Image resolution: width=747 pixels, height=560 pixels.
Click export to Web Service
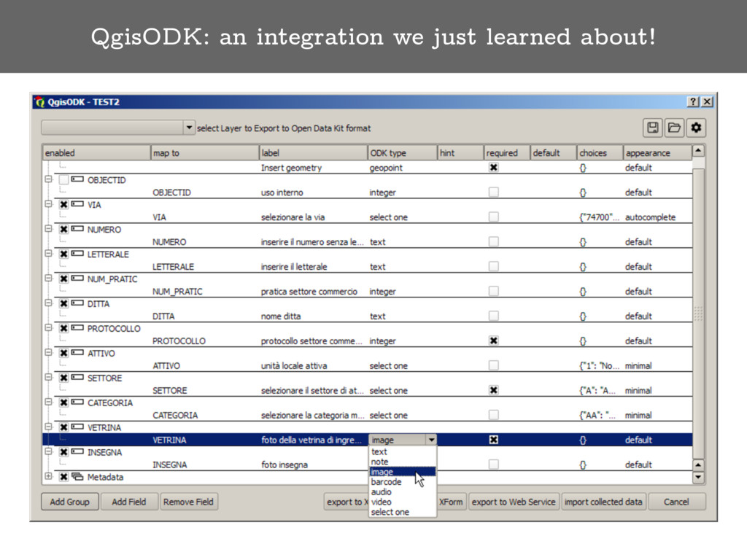[514, 502]
